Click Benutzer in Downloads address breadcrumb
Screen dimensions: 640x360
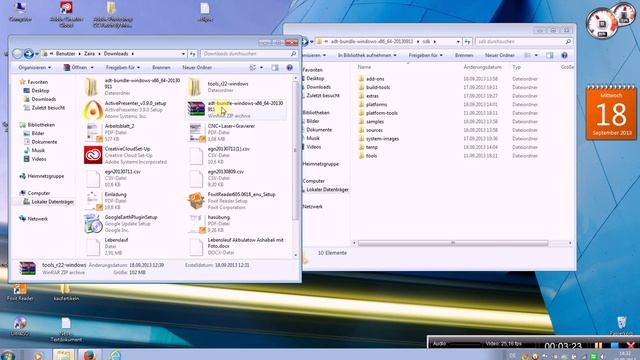(65, 53)
